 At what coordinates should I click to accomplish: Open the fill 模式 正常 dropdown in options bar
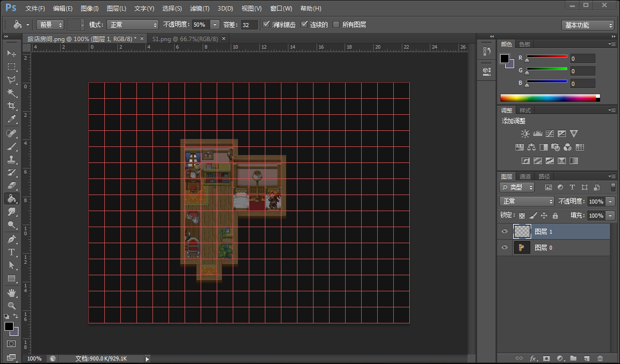point(132,25)
